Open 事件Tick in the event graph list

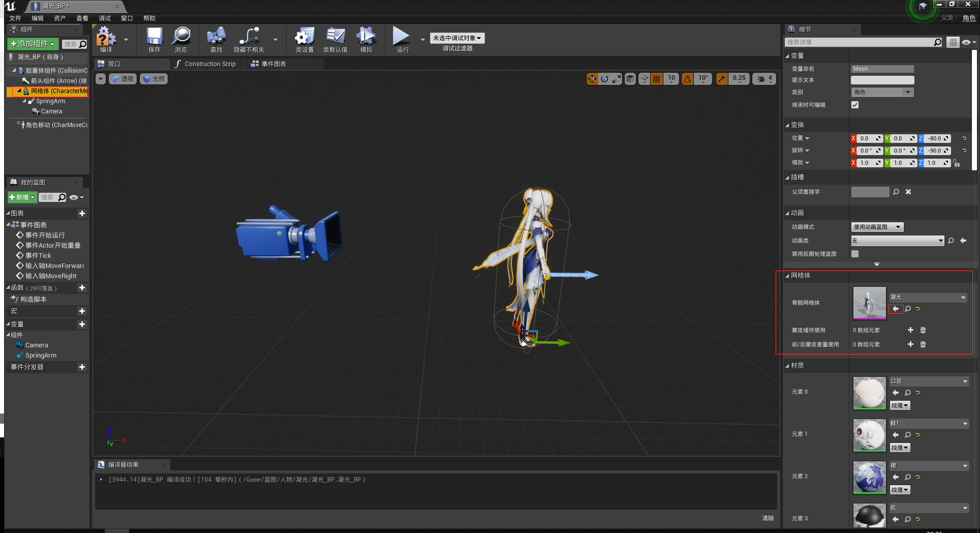(x=38, y=256)
